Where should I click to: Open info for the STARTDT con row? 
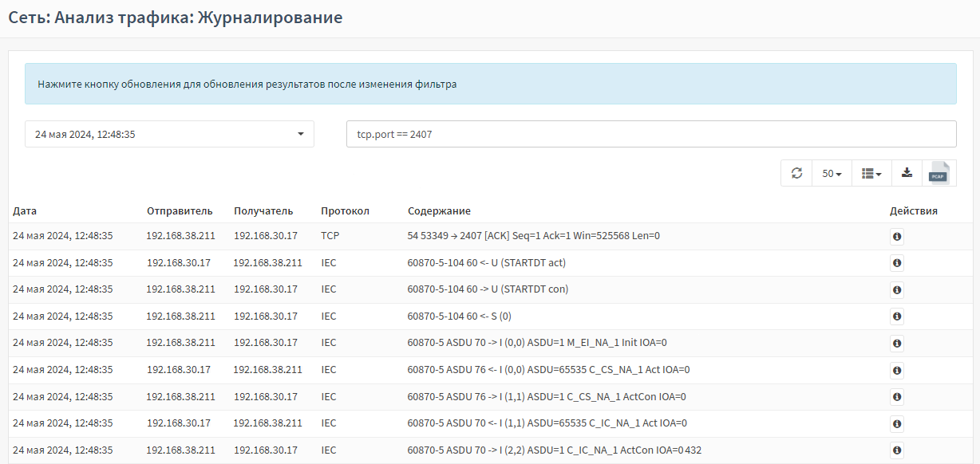click(x=897, y=290)
